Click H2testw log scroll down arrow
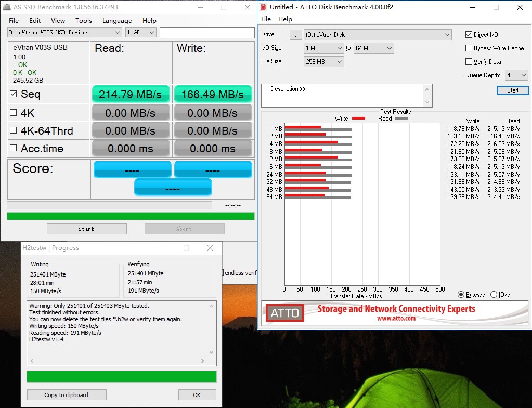 pos(211,352)
